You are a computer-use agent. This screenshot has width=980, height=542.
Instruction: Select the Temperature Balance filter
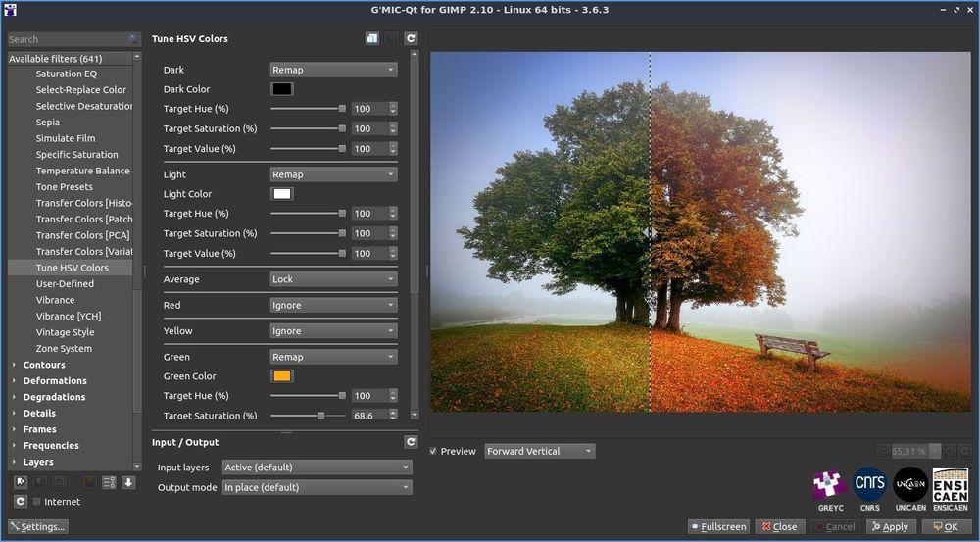click(82, 171)
